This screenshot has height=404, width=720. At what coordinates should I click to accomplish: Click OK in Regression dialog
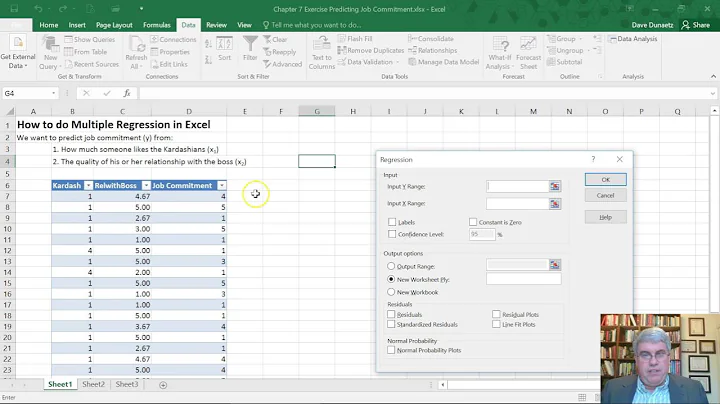(x=605, y=180)
